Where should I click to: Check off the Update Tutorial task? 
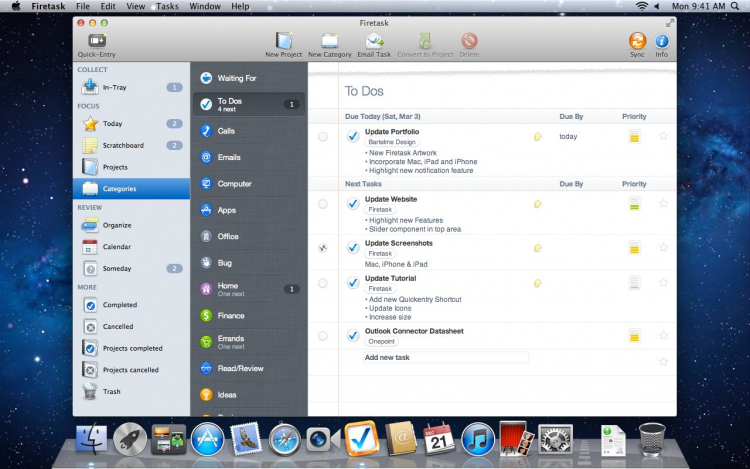click(x=353, y=283)
